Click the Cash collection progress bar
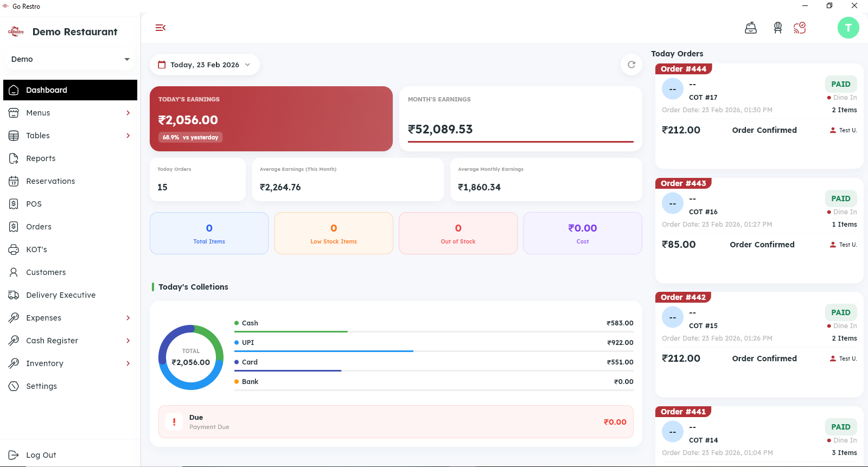 [x=434, y=331]
